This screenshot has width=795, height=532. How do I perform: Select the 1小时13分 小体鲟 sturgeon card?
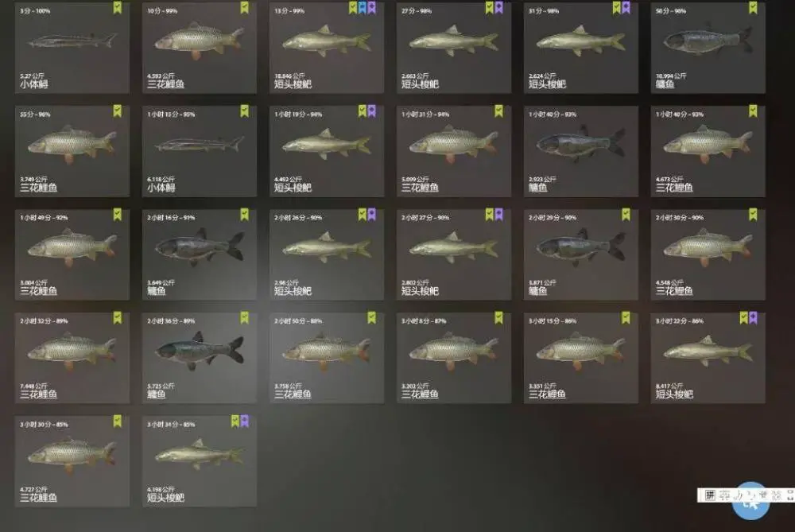click(200, 150)
